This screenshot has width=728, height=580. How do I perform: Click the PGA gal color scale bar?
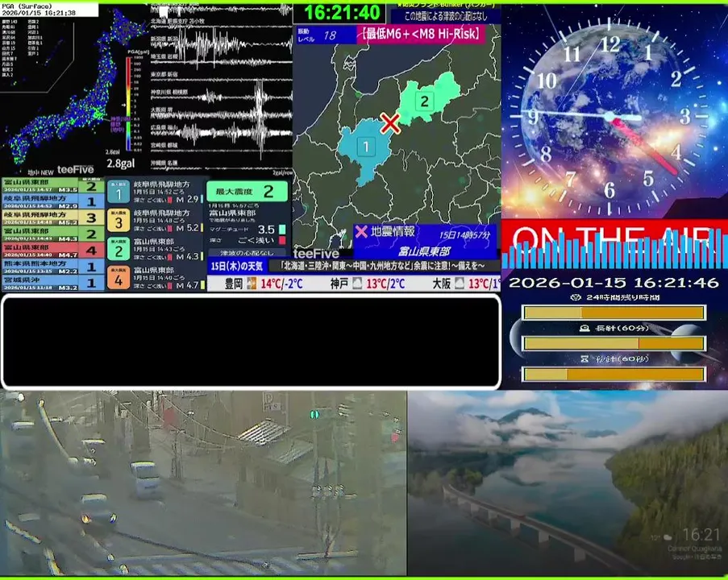[x=128, y=103]
